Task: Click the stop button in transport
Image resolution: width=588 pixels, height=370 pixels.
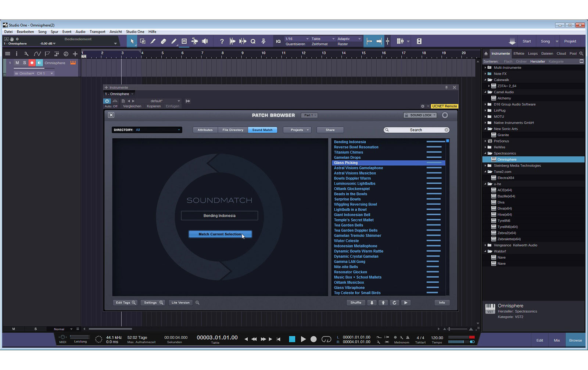Action: (x=292, y=339)
